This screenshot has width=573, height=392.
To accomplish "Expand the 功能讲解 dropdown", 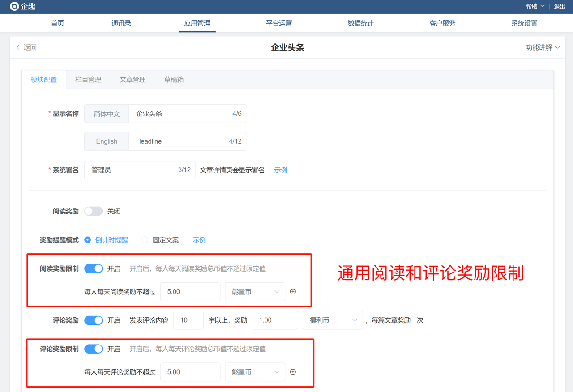I will (543, 47).
